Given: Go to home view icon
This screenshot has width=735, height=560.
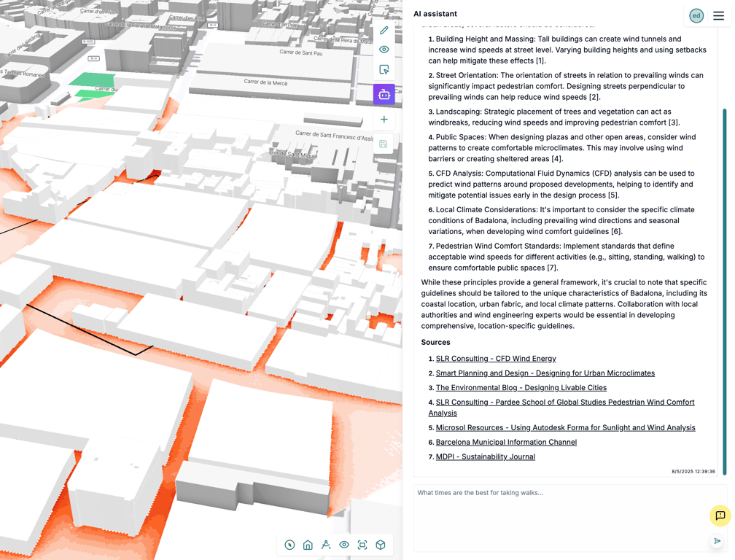Looking at the screenshot, I should point(308,545).
